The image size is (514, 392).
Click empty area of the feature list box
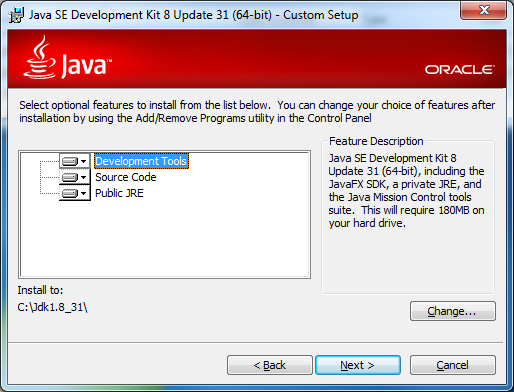165,239
